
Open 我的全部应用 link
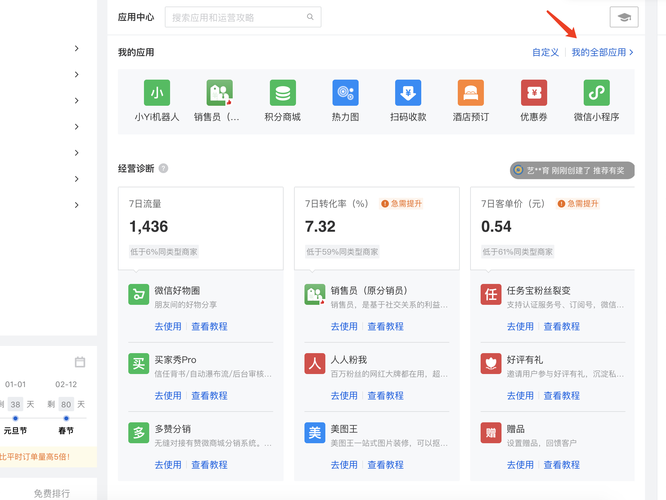click(x=602, y=52)
